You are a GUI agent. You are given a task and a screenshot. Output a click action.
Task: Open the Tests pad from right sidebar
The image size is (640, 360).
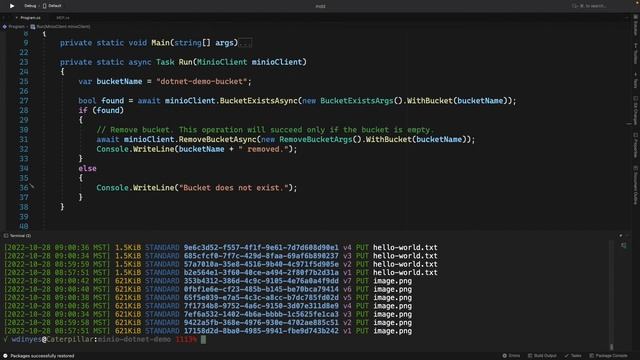(636, 80)
